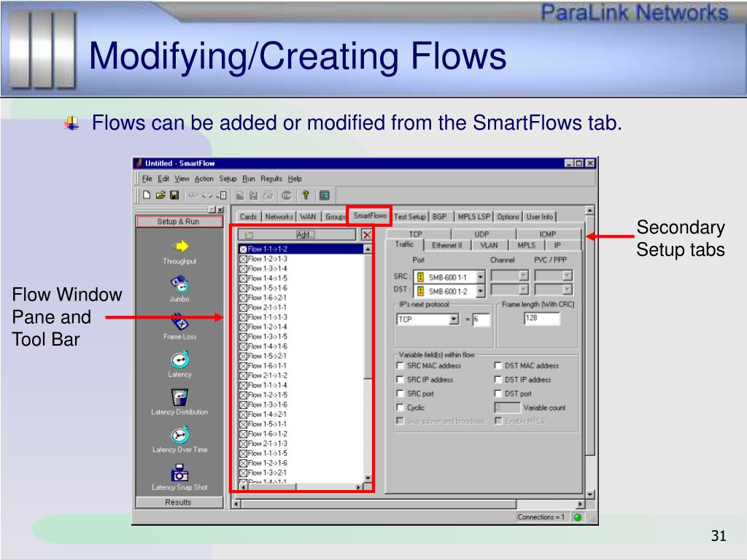Open the DST PVC / PPP dropdown
The image size is (747, 560).
[567, 289]
